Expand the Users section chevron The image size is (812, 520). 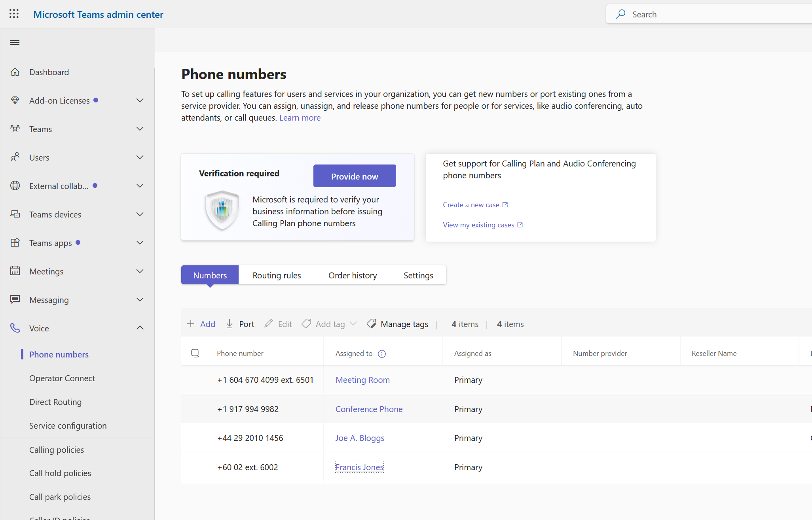click(140, 157)
